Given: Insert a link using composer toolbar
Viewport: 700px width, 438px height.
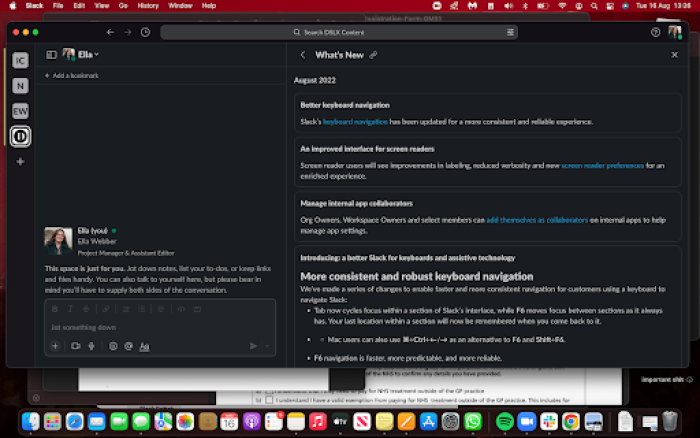Looking at the screenshot, I should point(106,309).
